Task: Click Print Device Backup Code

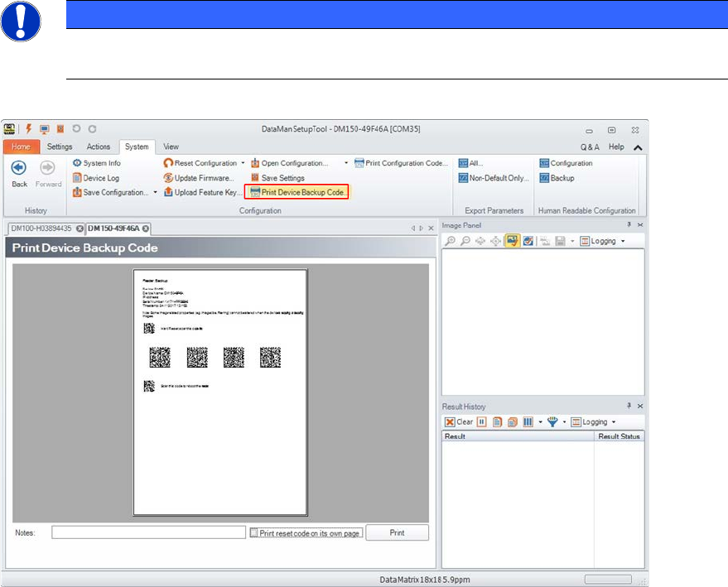Action: coord(297,192)
